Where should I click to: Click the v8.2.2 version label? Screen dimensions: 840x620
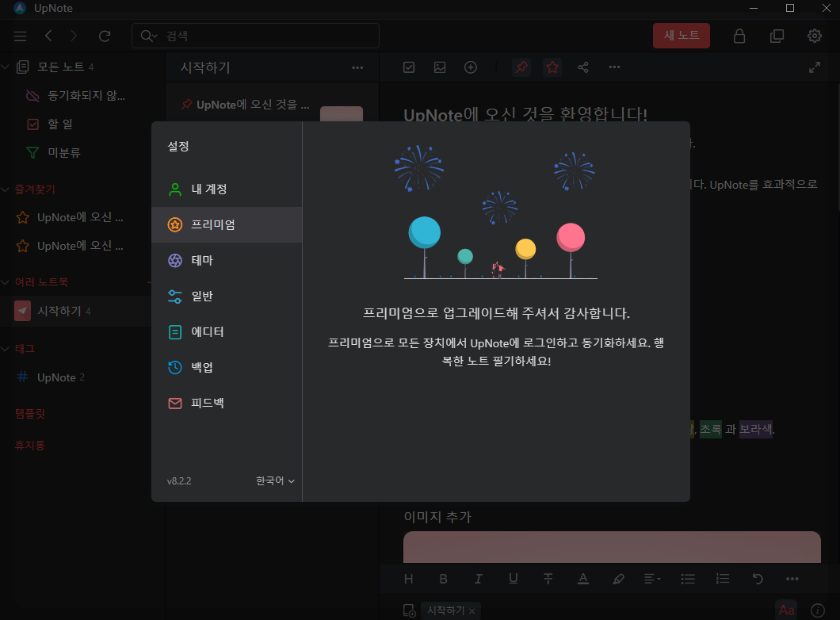(x=179, y=480)
